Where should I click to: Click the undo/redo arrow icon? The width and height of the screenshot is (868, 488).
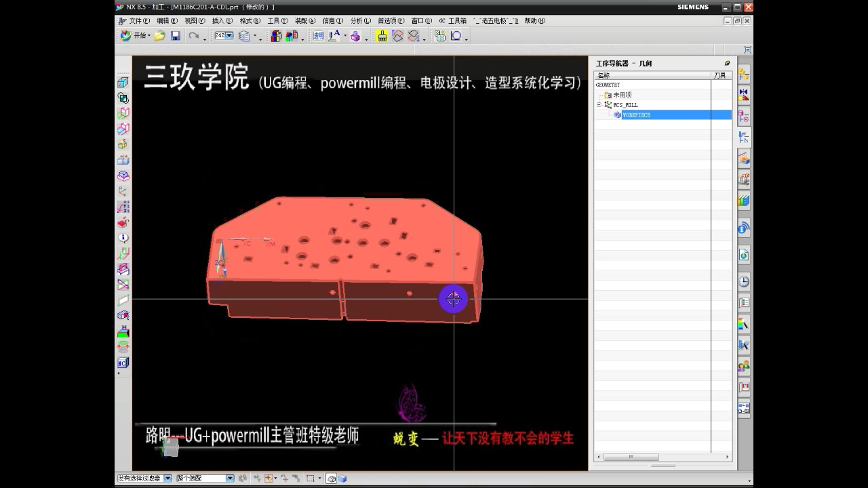[195, 36]
